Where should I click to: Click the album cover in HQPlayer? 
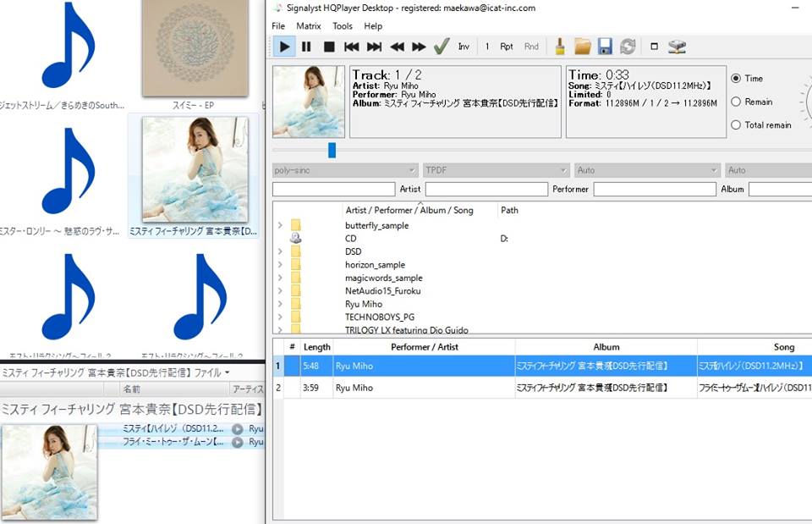(x=309, y=102)
